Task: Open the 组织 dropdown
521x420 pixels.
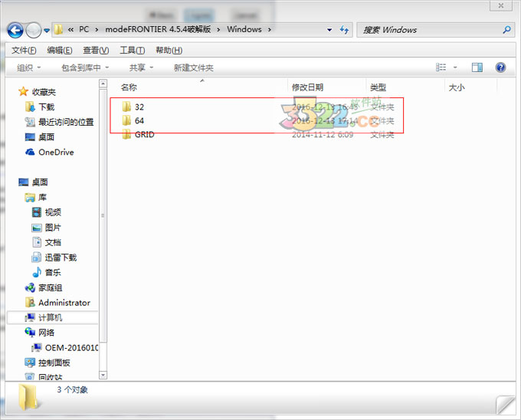Action: pos(28,67)
